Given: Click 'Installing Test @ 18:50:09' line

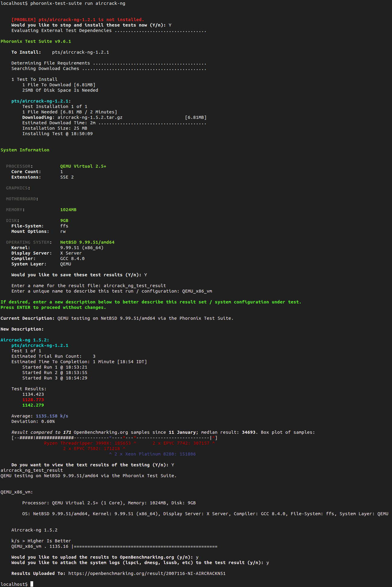Looking at the screenshot, I should [x=58, y=134].
